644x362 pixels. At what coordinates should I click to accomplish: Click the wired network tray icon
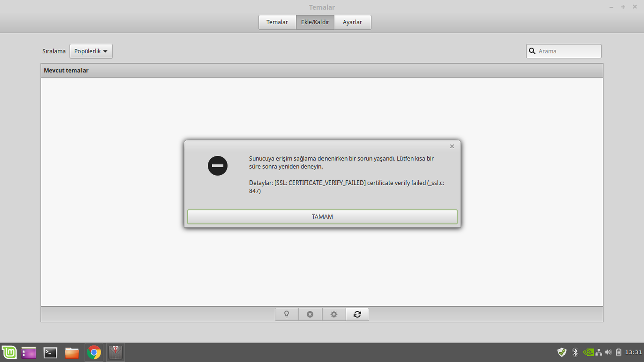[x=599, y=352]
